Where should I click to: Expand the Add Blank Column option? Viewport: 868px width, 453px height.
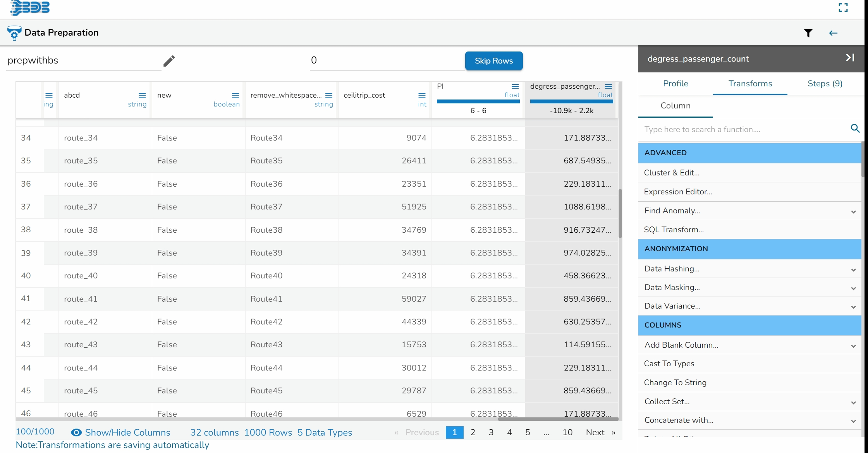click(x=853, y=346)
